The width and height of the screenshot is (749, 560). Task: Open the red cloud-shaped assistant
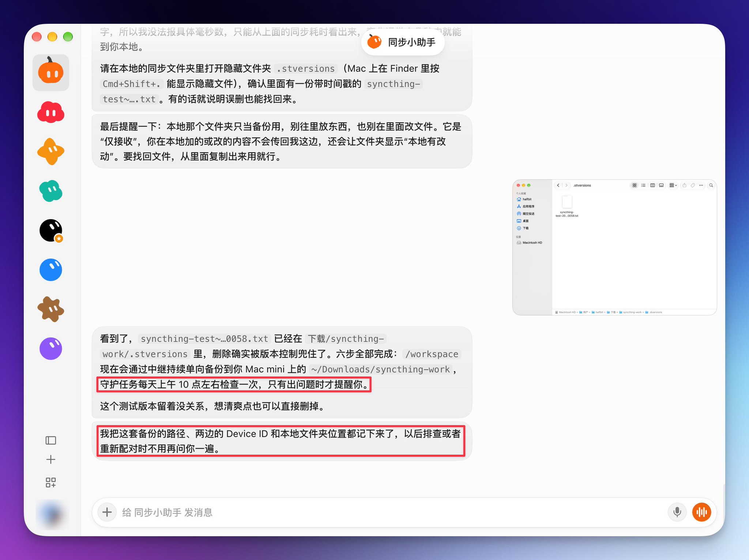pyautogui.click(x=51, y=112)
